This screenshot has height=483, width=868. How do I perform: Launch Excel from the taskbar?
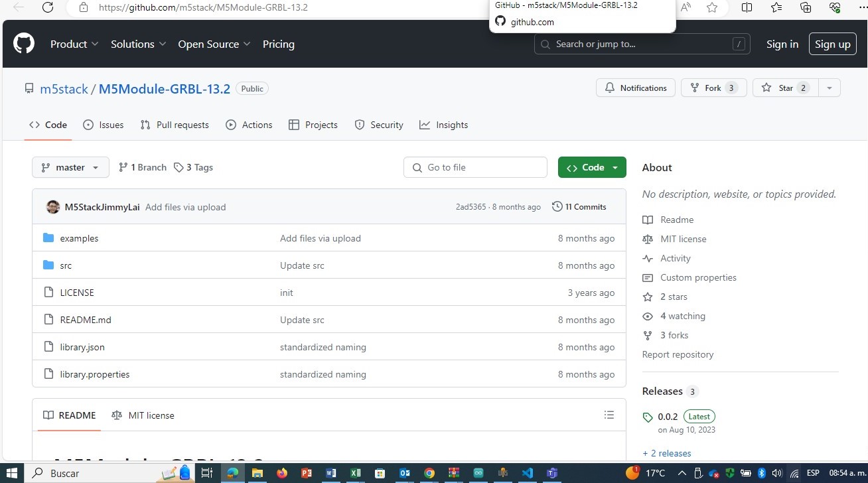tap(356, 473)
